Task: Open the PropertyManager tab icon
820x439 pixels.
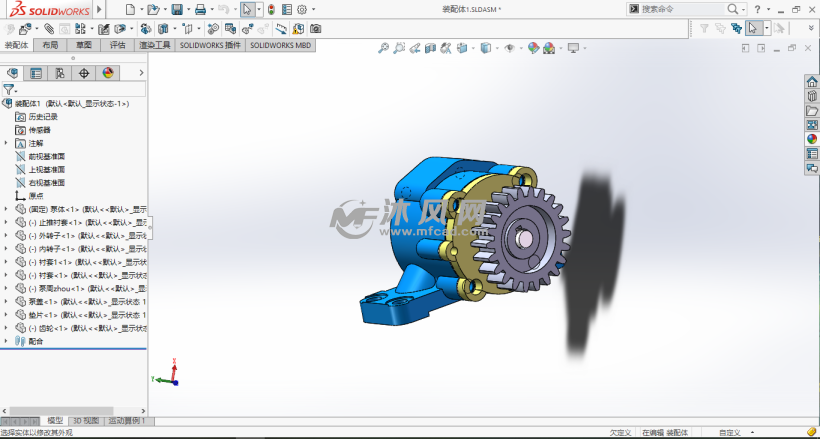Action: click(x=36, y=73)
